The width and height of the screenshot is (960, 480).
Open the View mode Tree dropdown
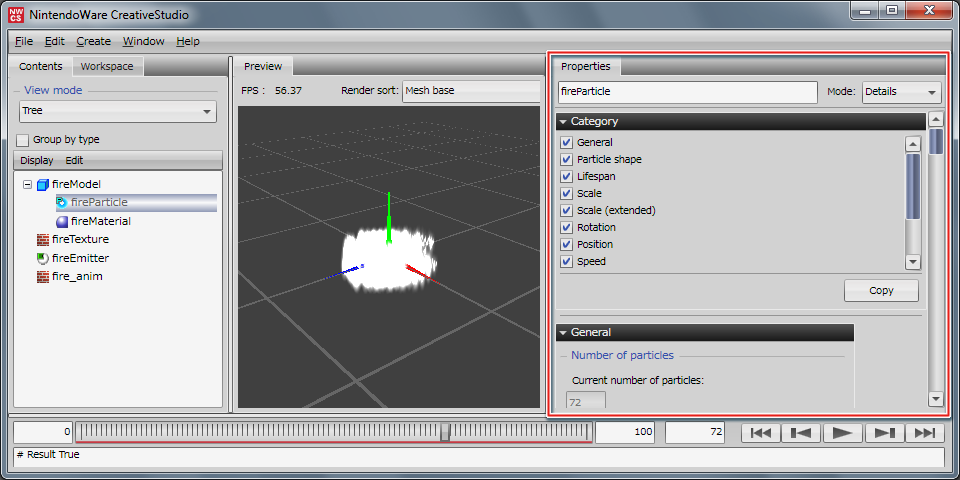[x=118, y=111]
